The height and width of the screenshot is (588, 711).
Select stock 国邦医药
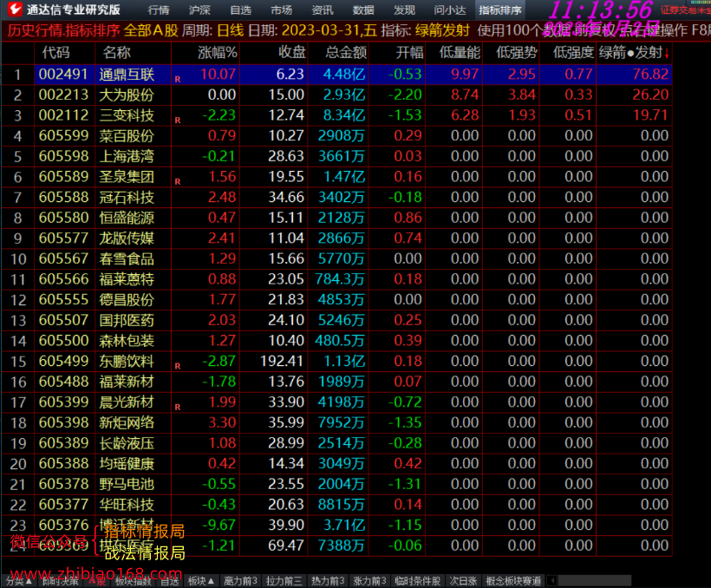[127, 320]
